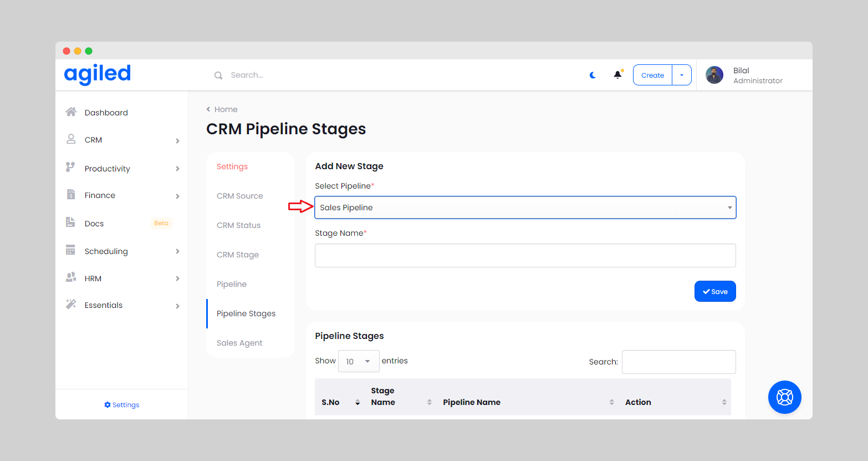
Task: Change the show entries count dropdown
Action: coord(359,361)
